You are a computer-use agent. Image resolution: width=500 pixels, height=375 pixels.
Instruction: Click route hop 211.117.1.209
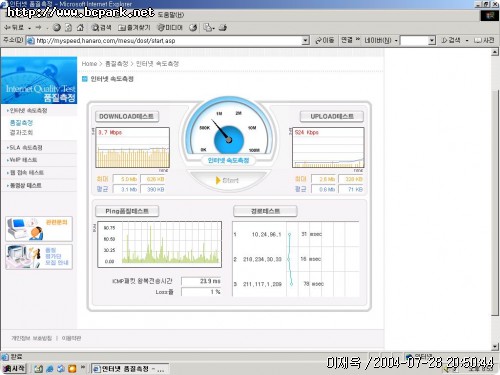pyautogui.click(x=262, y=284)
